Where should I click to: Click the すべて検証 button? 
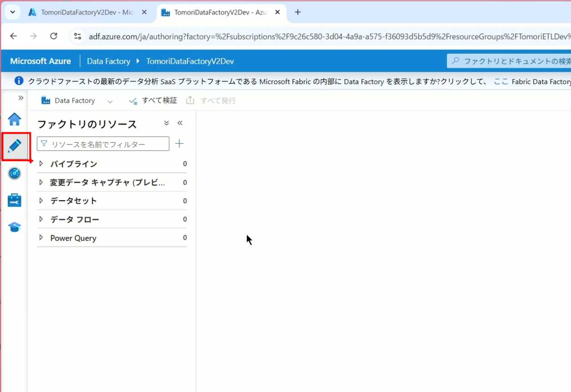(x=153, y=101)
